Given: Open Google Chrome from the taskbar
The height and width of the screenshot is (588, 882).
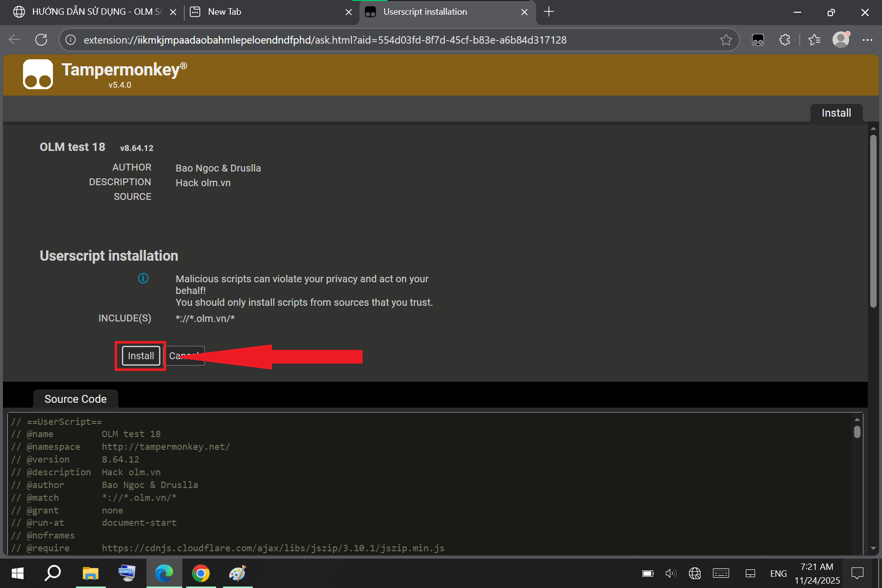Looking at the screenshot, I should pyautogui.click(x=200, y=573).
